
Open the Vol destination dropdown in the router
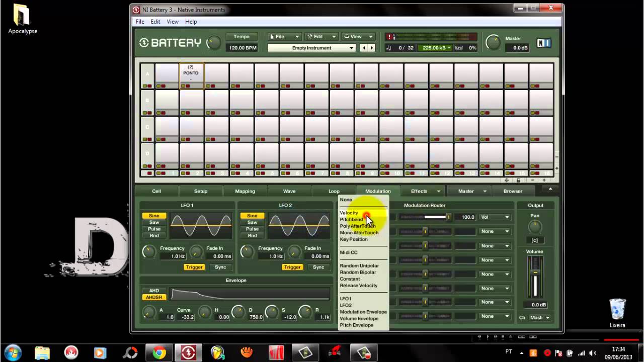pyautogui.click(x=495, y=217)
